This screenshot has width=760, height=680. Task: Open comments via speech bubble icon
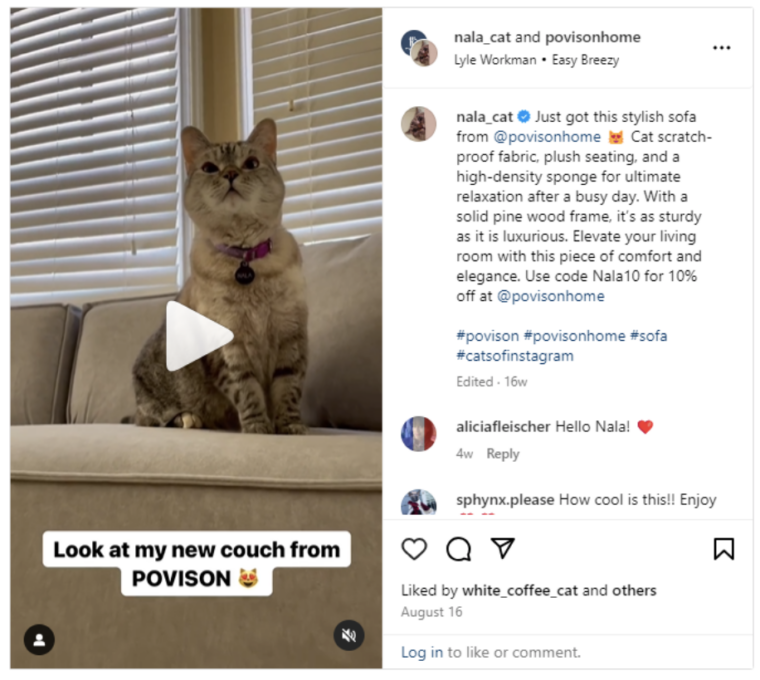click(459, 549)
